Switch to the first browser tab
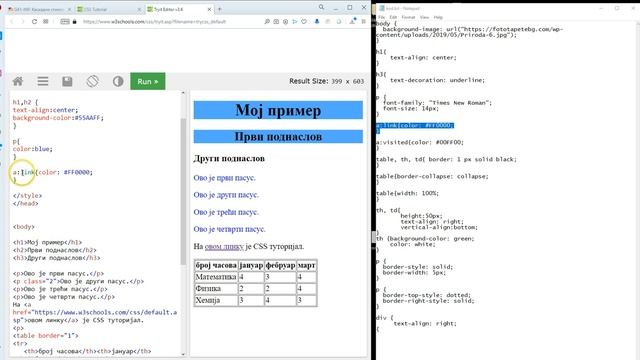The width and height of the screenshot is (640, 360). (x=39, y=9)
